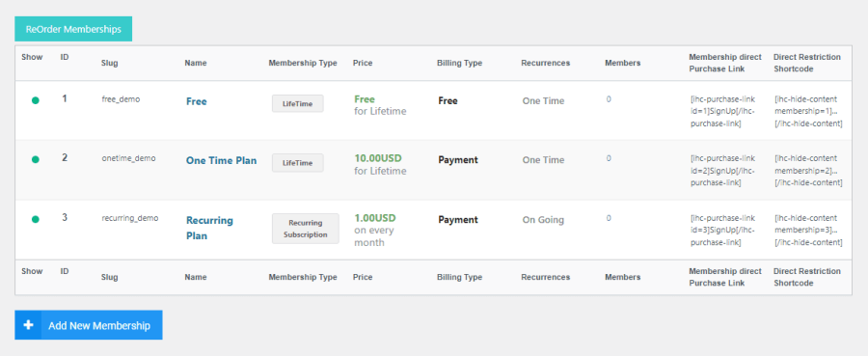Open the Recurring Plan membership link
This screenshot has height=356, width=868.
tap(209, 228)
